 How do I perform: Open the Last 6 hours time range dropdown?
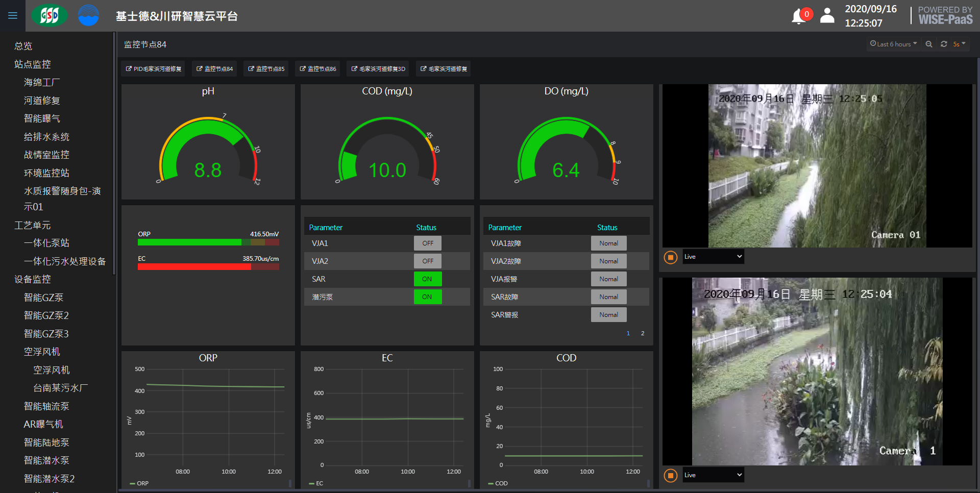893,44
